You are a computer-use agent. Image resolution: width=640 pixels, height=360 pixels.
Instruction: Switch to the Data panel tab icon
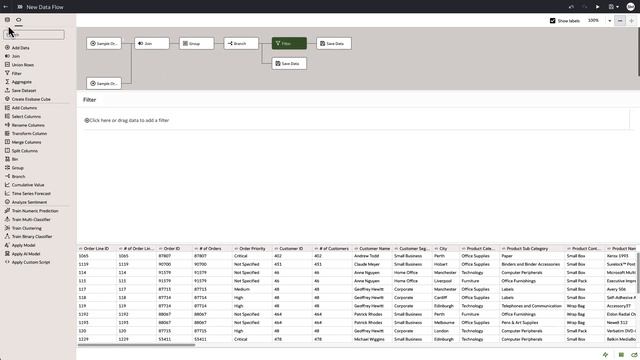pyautogui.click(x=7, y=20)
